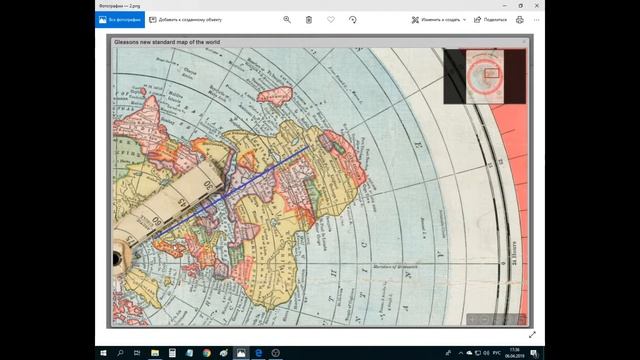Open the three-dots more options menu
The height and width of the screenshot is (360, 640).
(536, 20)
